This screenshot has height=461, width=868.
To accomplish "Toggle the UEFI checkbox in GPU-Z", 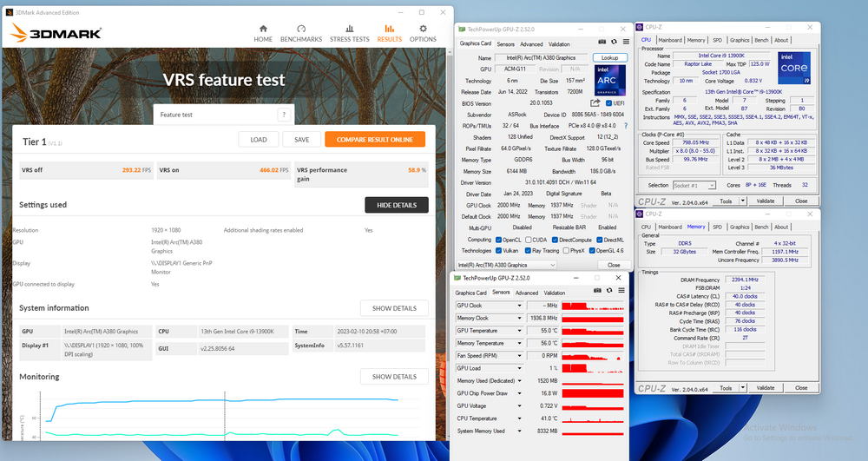I will (608, 102).
